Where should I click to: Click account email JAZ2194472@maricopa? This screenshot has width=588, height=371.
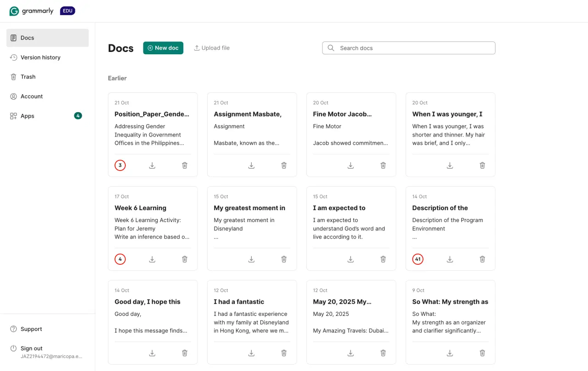51,356
